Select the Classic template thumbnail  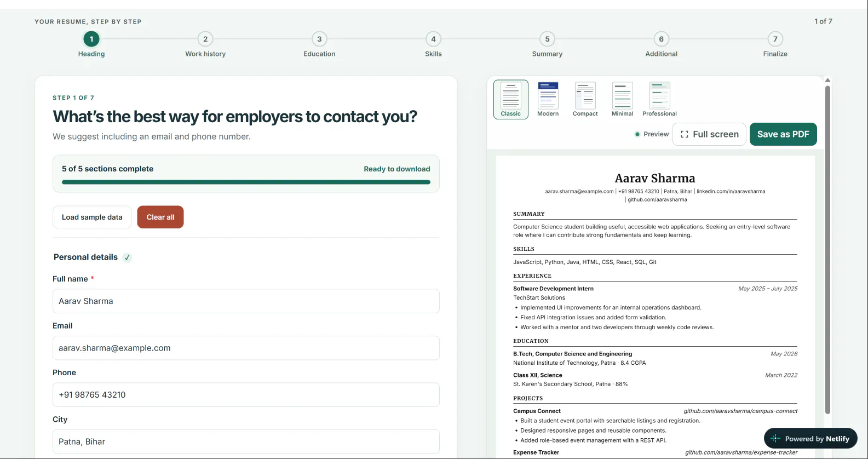(511, 100)
